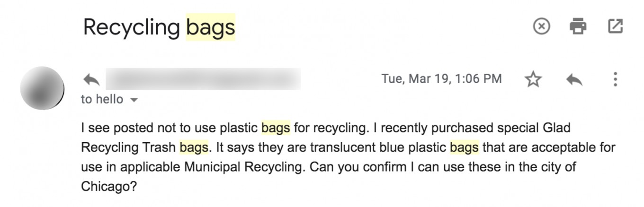Click highlighted 'bags' after 'blue plastic'
The width and height of the screenshot is (644, 207).
[x=464, y=147]
